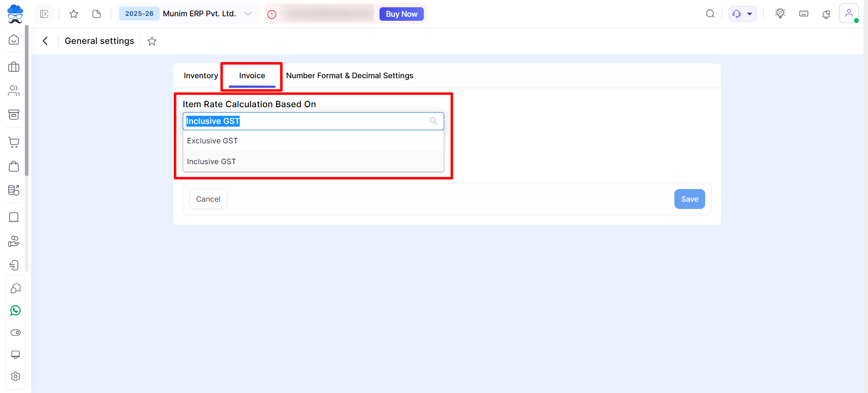868x393 pixels.
Task: Toggle the switch icon in sidebar
Action: (15, 333)
